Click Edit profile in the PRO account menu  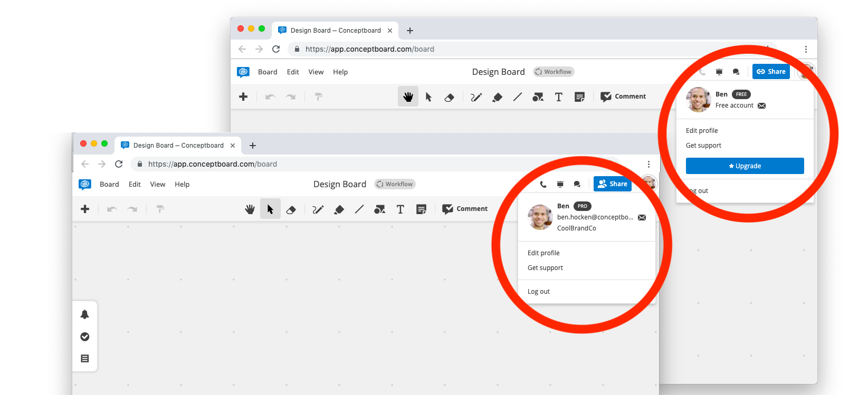pyautogui.click(x=543, y=253)
